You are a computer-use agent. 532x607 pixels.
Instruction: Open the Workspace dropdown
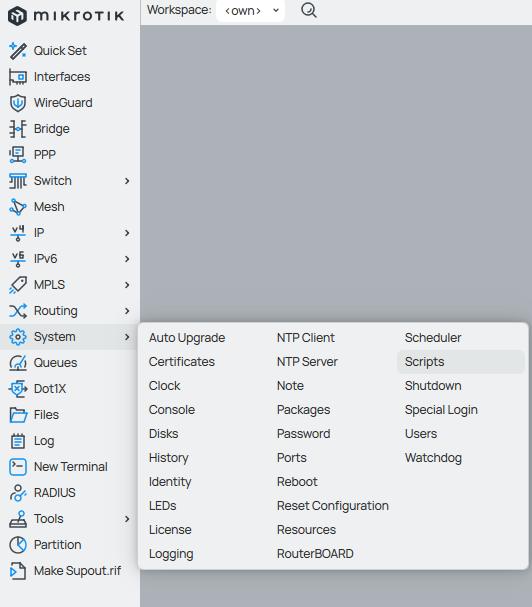(x=251, y=10)
